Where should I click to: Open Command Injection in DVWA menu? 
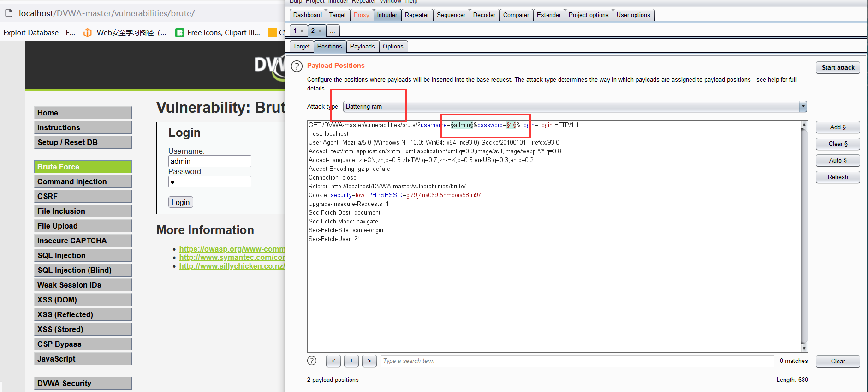click(83, 181)
